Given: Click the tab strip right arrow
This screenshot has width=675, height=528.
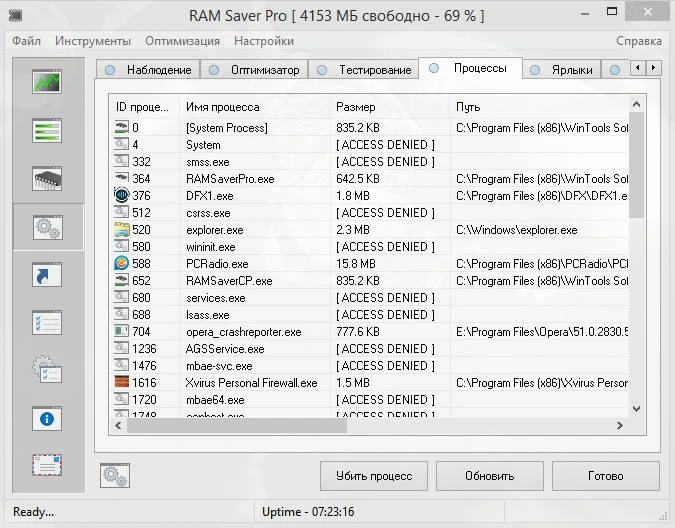Looking at the screenshot, I should coord(653,68).
